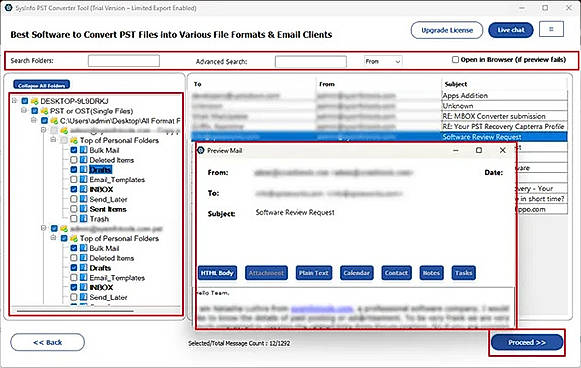Click the Proceed >> button
This screenshot has width=581, height=368.
[527, 342]
